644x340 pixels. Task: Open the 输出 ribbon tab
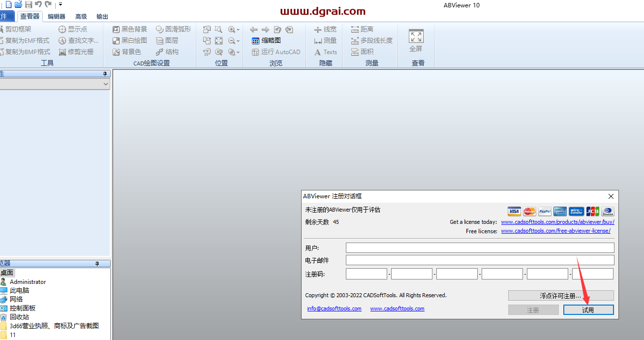pyautogui.click(x=102, y=16)
